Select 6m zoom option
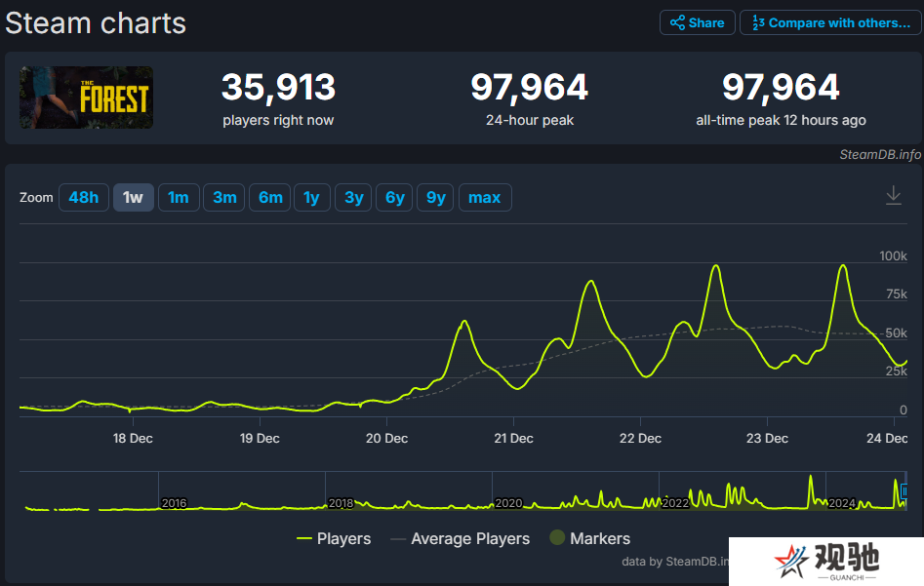Image resolution: width=924 pixels, height=586 pixels. (x=270, y=197)
